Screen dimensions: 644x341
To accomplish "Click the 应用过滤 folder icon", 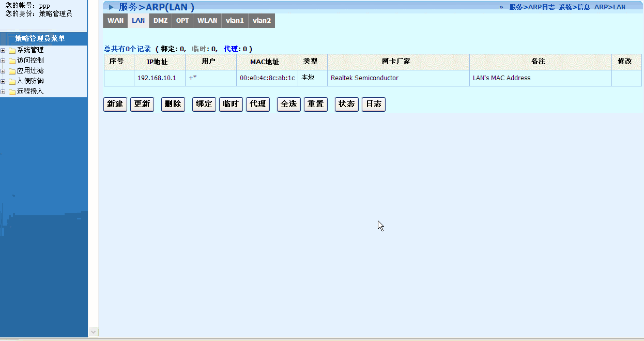I will tap(12, 71).
